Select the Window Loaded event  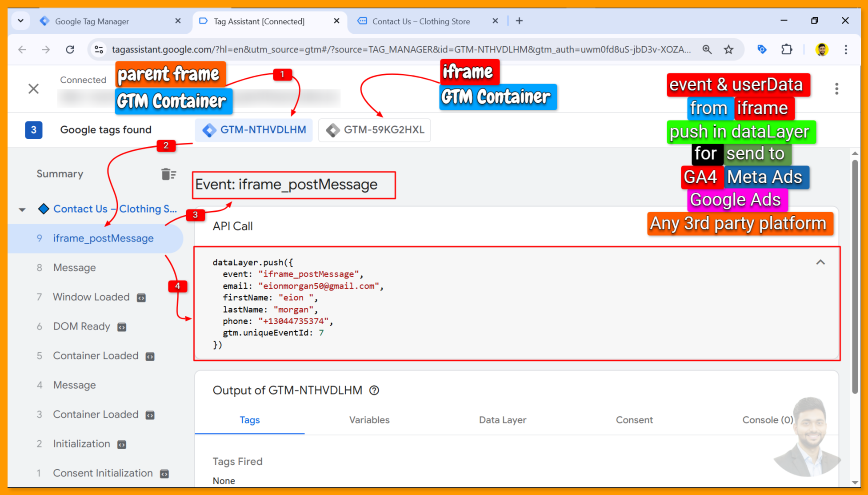(x=91, y=297)
